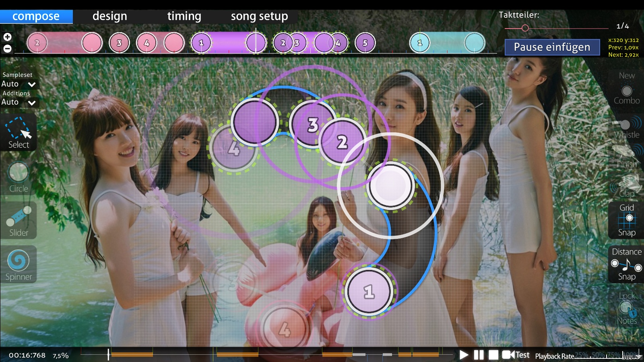Image resolution: width=644 pixels, height=362 pixels.
Task: Click purple hit circle 1 in playfield
Action: 369,291
